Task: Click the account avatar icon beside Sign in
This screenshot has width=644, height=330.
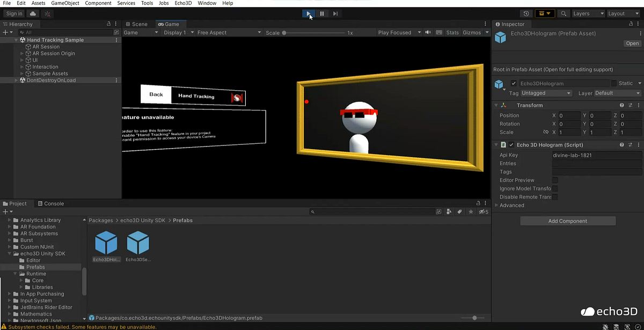Action: point(32,13)
